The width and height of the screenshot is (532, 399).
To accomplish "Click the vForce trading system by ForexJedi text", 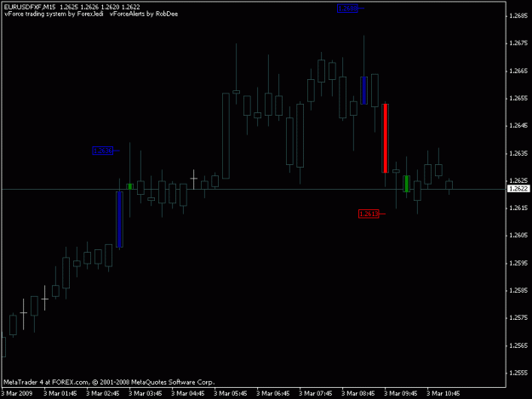I will (54, 14).
